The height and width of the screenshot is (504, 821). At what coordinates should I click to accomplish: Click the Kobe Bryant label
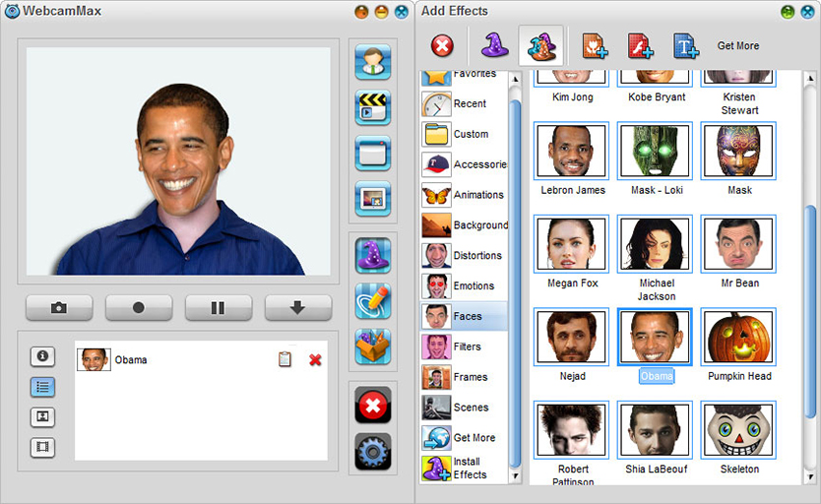[x=657, y=96]
